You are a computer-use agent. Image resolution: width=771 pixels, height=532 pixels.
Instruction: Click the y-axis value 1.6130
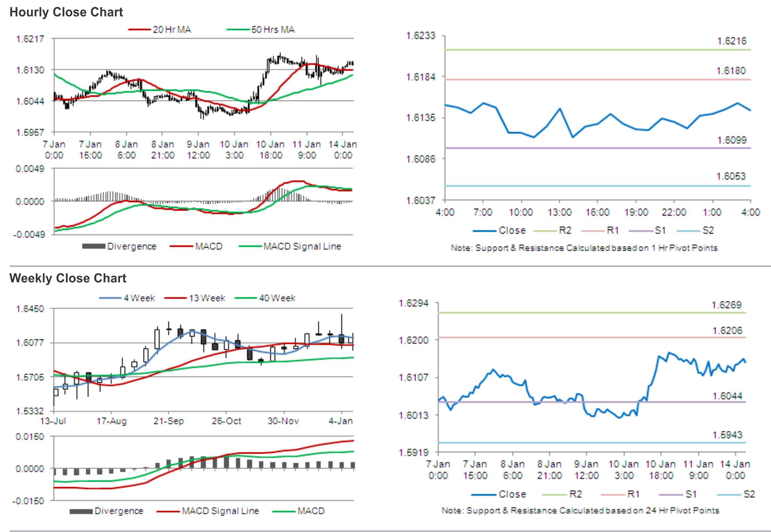point(30,70)
